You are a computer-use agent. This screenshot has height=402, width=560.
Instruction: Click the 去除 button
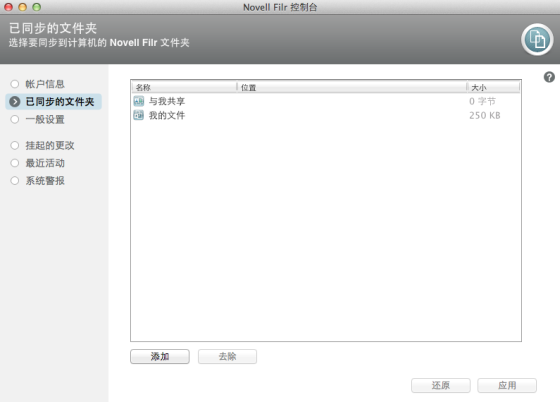[228, 356]
